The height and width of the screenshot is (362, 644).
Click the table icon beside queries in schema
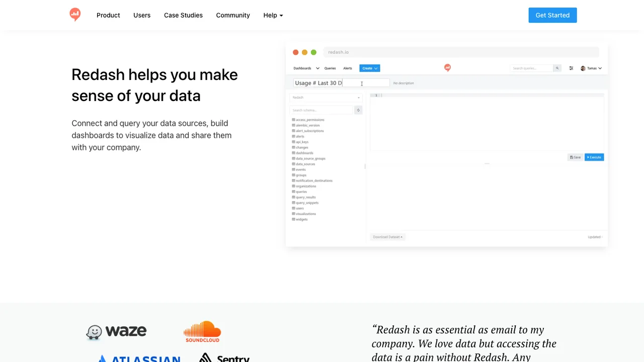coord(294,192)
